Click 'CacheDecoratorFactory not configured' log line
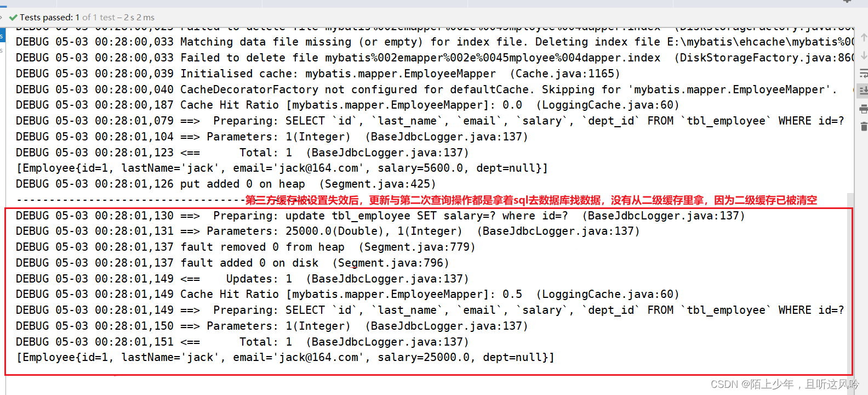868x395 pixels. [x=426, y=90]
